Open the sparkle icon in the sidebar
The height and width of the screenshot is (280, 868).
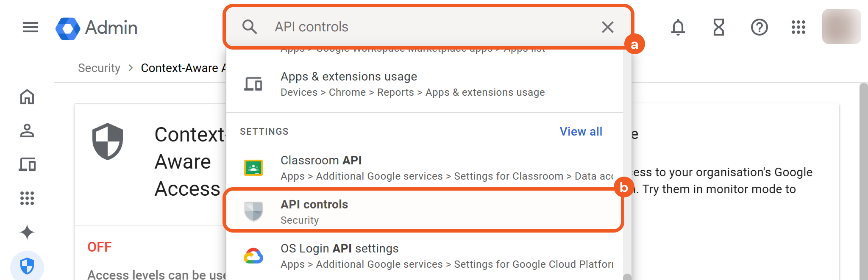[x=27, y=232]
